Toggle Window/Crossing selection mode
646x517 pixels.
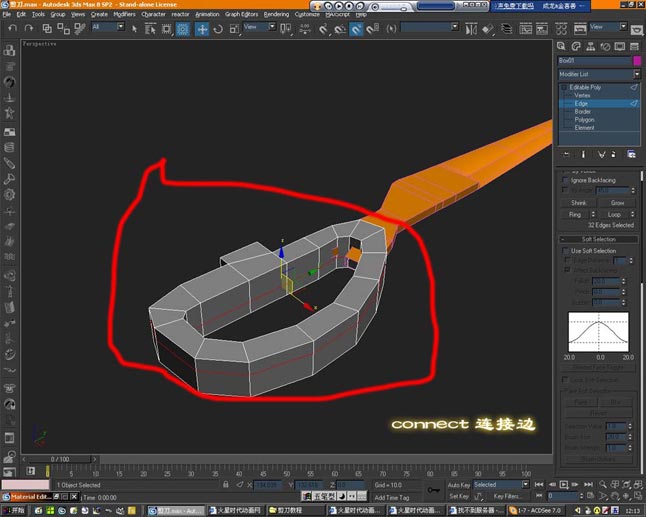pos(183,28)
